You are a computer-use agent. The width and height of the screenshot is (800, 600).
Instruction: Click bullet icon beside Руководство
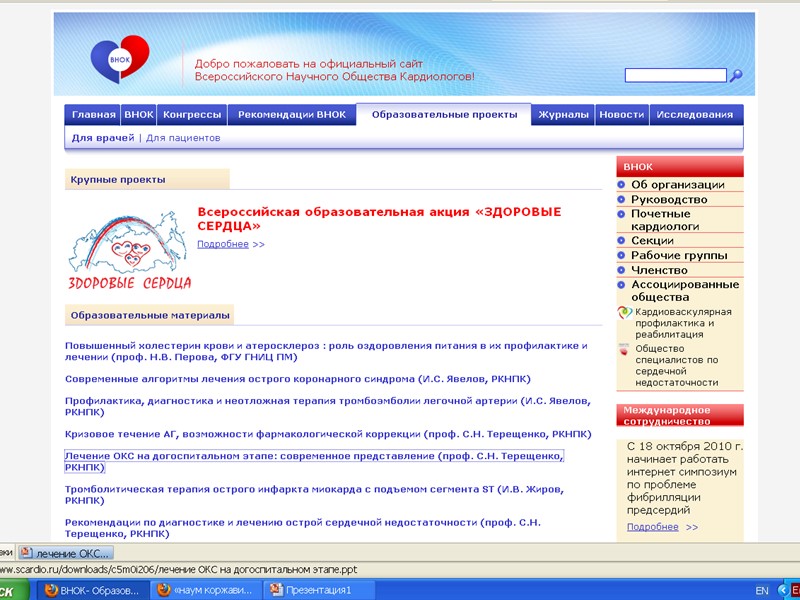point(621,199)
